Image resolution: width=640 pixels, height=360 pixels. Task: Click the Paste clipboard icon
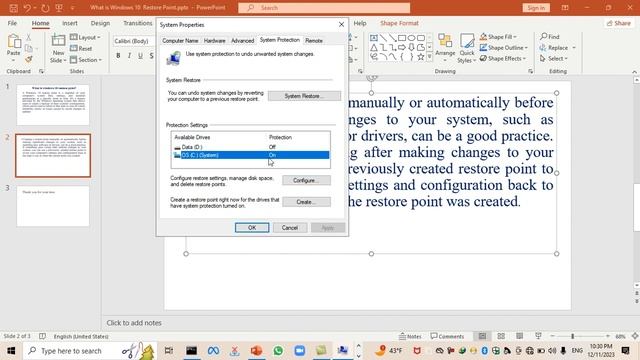[14, 41]
